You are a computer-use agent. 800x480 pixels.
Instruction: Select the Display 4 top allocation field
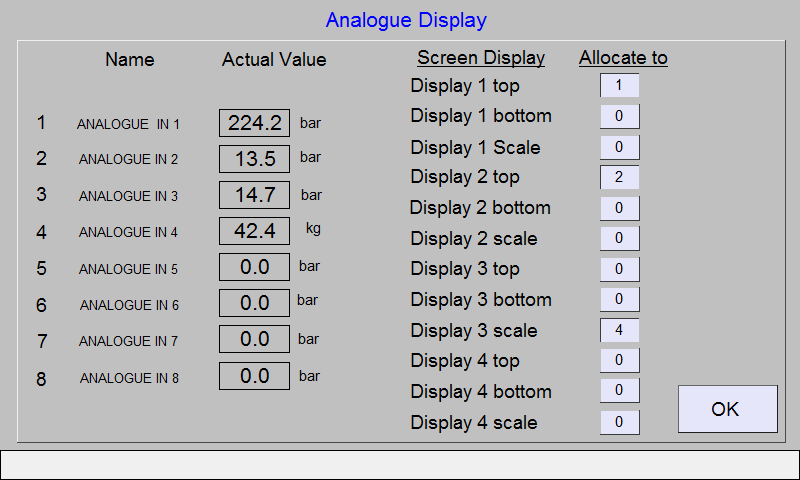(x=619, y=361)
